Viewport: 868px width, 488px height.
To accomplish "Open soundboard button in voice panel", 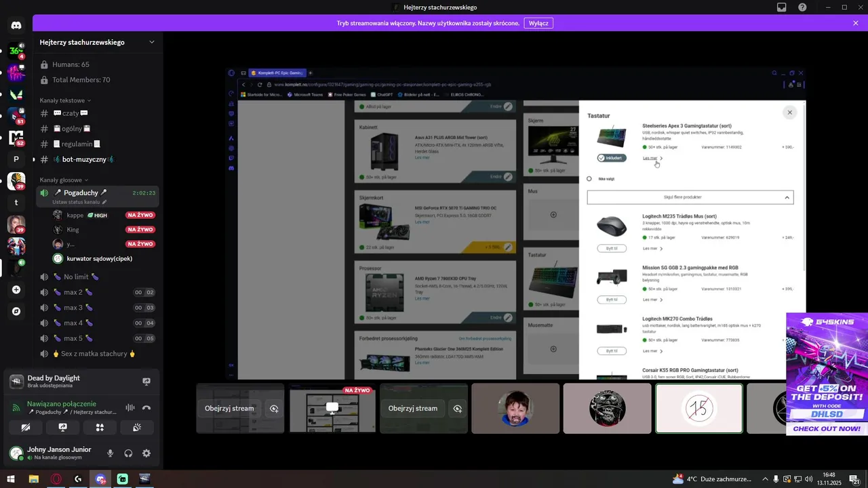I will [136, 428].
